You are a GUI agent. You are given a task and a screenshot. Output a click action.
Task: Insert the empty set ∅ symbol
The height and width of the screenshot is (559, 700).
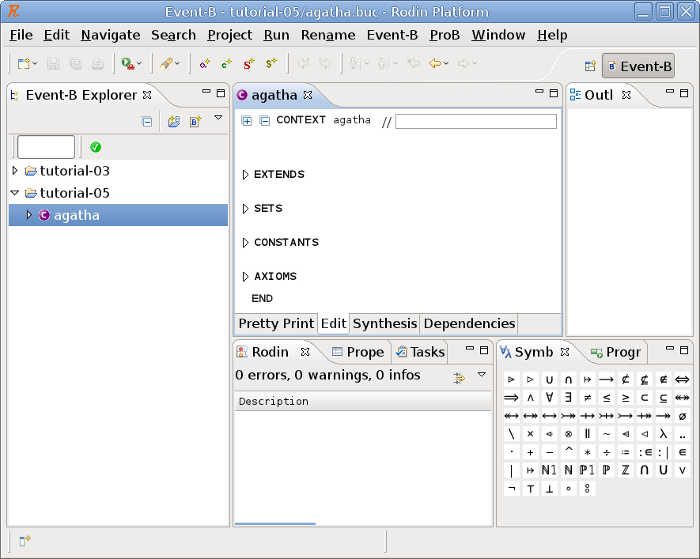click(682, 416)
